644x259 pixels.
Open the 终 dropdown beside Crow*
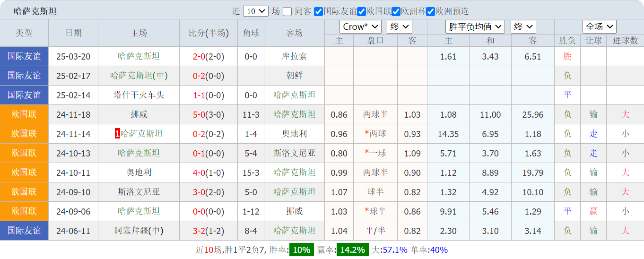[400, 26]
